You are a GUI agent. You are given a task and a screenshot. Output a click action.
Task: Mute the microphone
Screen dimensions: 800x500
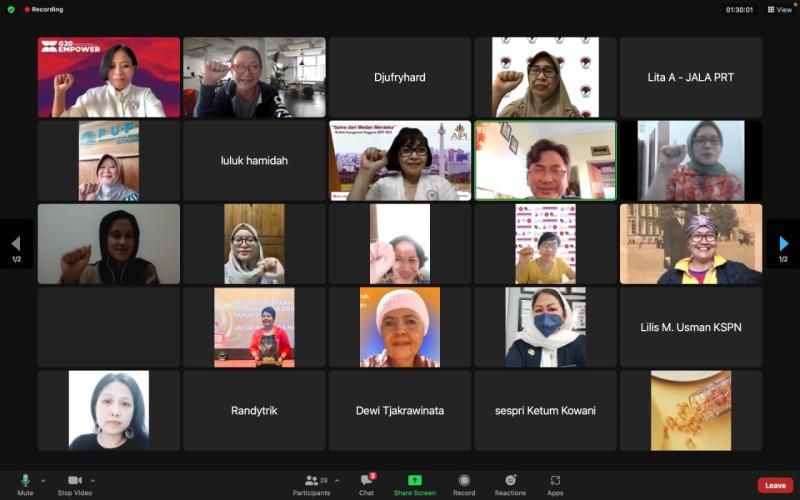point(25,481)
